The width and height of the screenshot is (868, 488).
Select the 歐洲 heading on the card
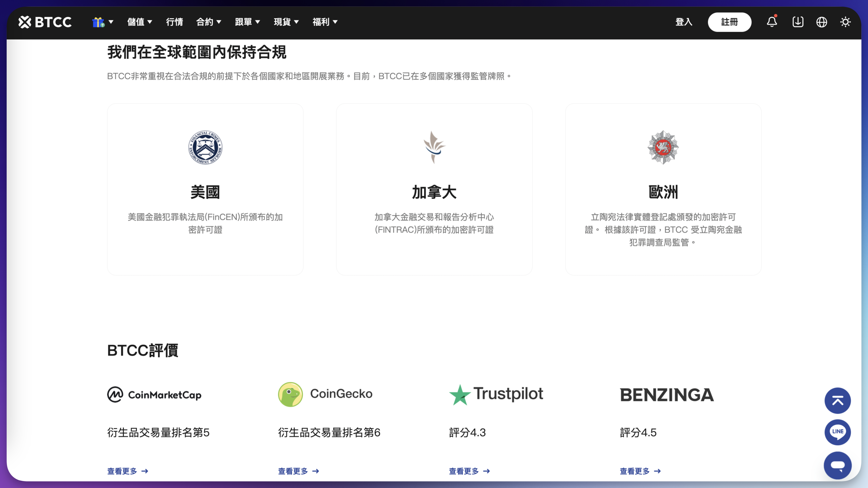pos(663,192)
